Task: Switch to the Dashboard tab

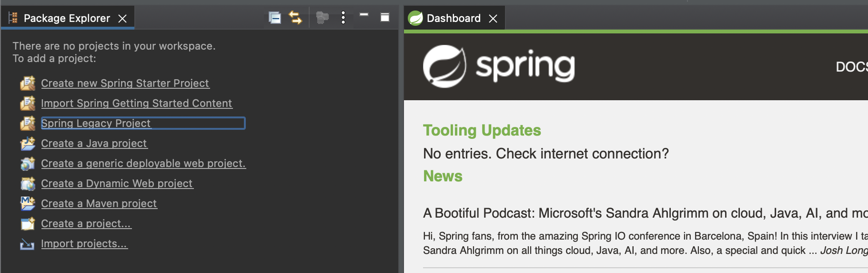Action: pos(454,18)
